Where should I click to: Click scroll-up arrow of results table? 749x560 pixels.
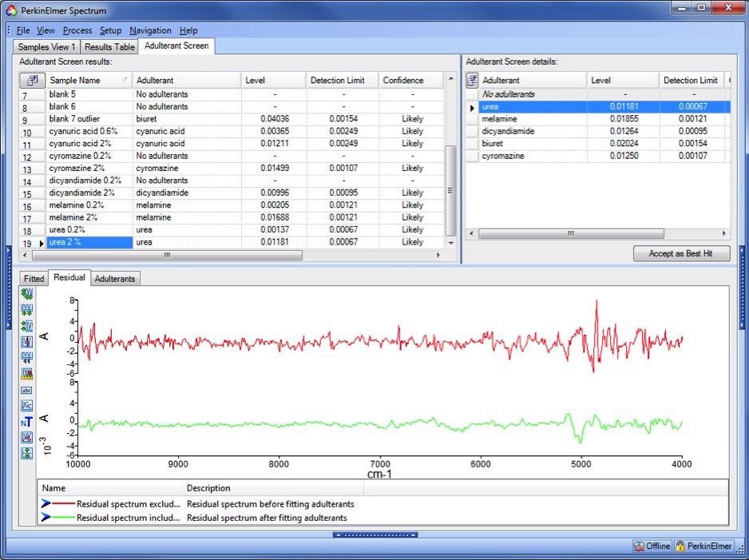tap(450, 78)
